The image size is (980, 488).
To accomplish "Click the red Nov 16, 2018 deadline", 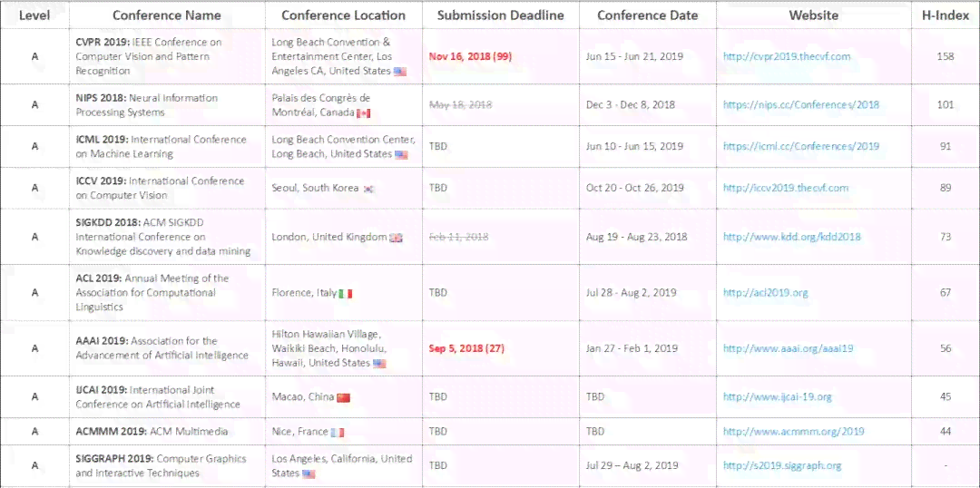I will (x=470, y=56).
